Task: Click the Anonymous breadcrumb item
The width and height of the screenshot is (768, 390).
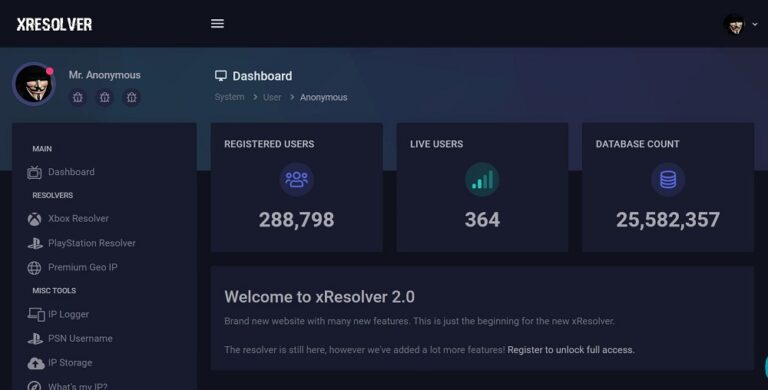Action: [x=324, y=97]
